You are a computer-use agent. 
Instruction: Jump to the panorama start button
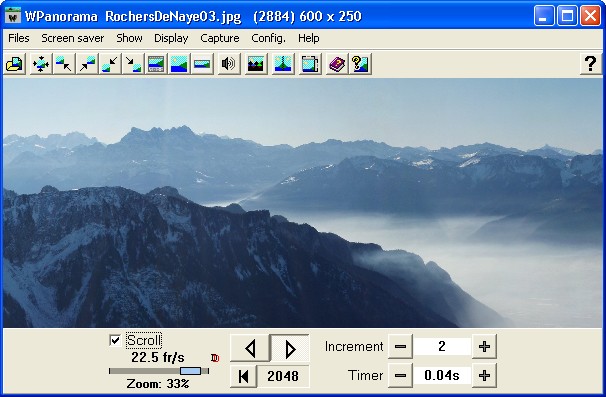tap(243, 376)
